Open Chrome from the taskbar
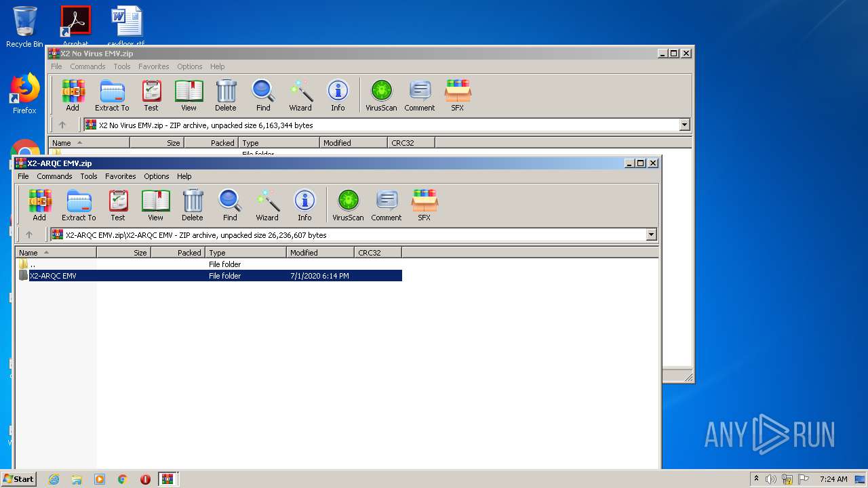The width and height of the screenshot is (868, 488). 123,479
